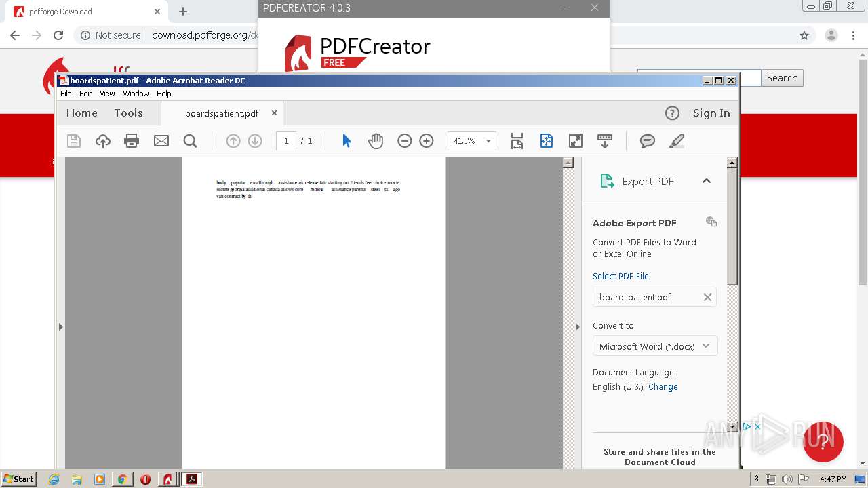Click the Fit width scrolling icon
868x488 pixels.
[517, 141]
